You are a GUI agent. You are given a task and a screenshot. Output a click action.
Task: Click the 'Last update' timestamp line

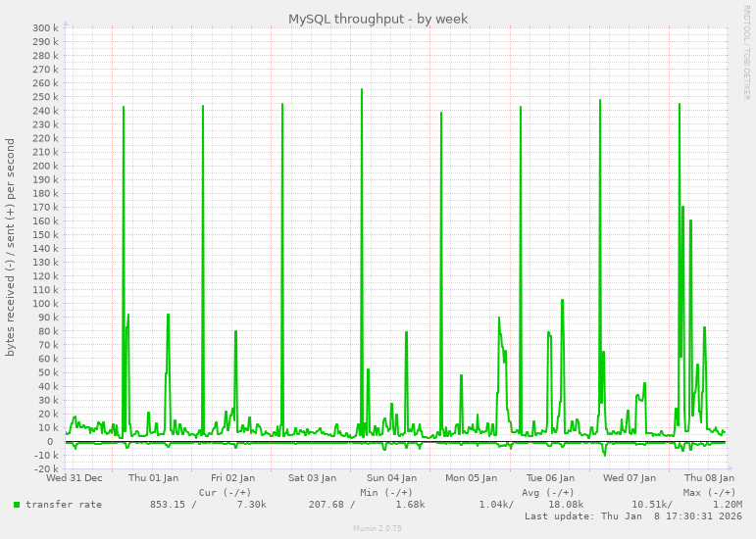point(633,516)
